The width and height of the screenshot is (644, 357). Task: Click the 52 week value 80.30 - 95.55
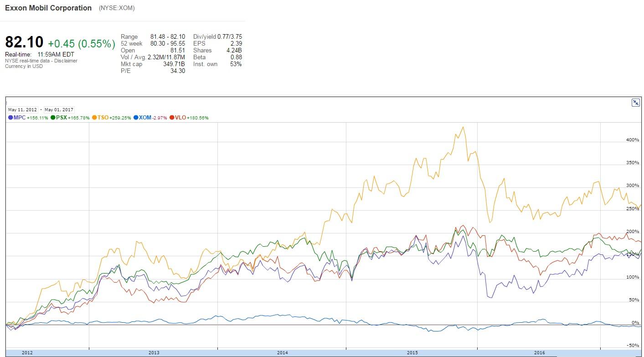(168, 43)
